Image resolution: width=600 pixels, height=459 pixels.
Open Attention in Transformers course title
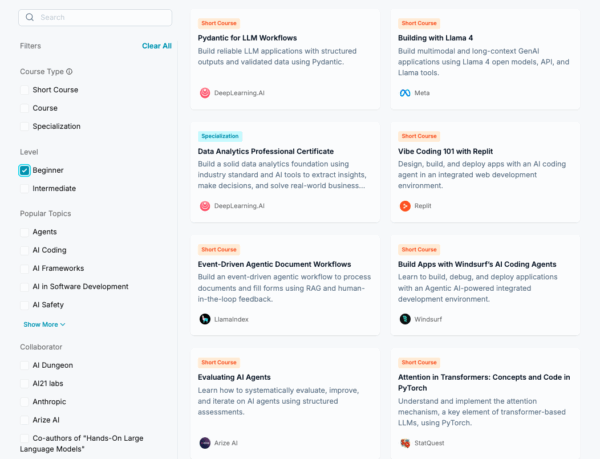pyautogui.click(x=484, y=382)
